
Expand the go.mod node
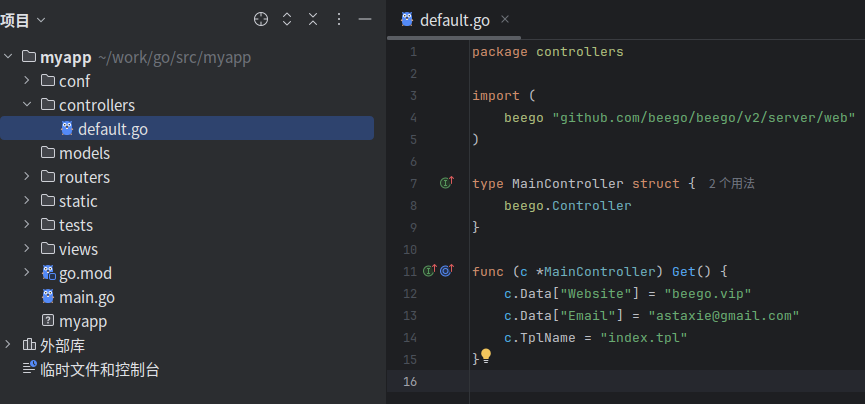(x=26, y=273)
